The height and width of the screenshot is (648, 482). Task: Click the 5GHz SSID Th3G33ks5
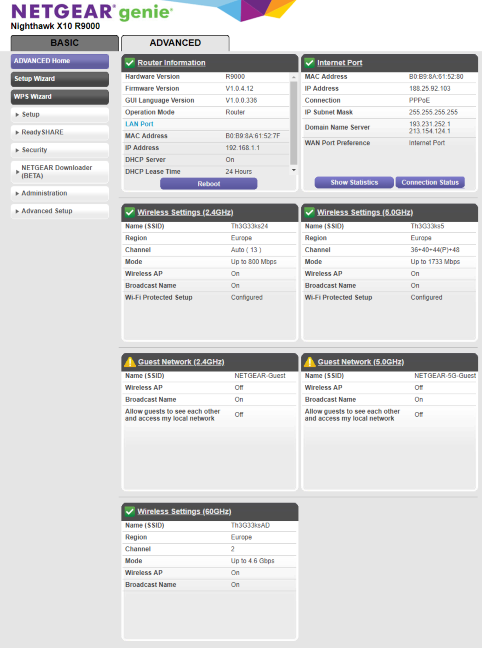coord(427,226)
